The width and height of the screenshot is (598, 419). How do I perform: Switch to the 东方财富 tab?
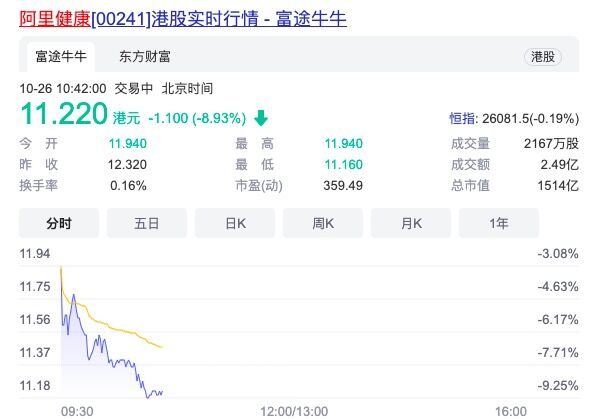click(x=145, y=57)
